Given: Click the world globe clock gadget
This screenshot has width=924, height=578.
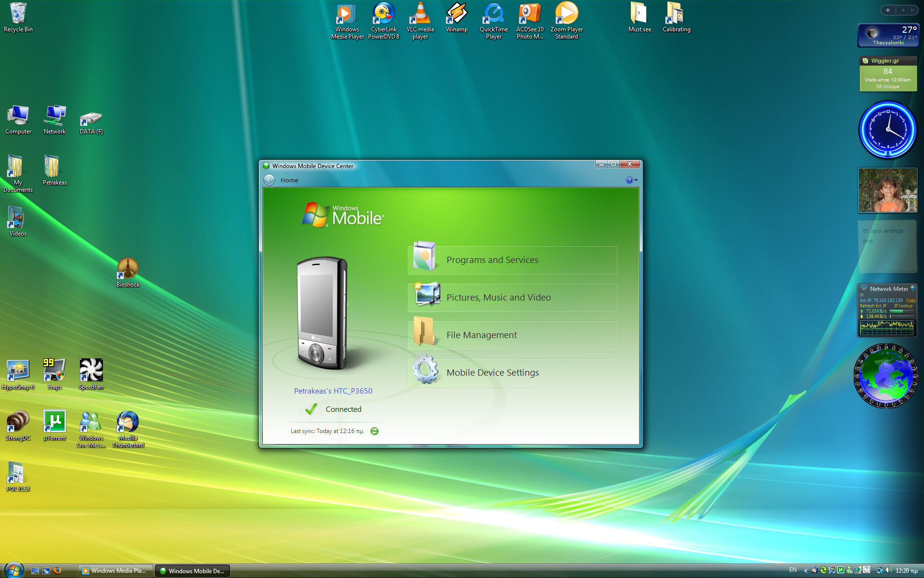Looking at the screenshot, I should click(x=886, y=376).
